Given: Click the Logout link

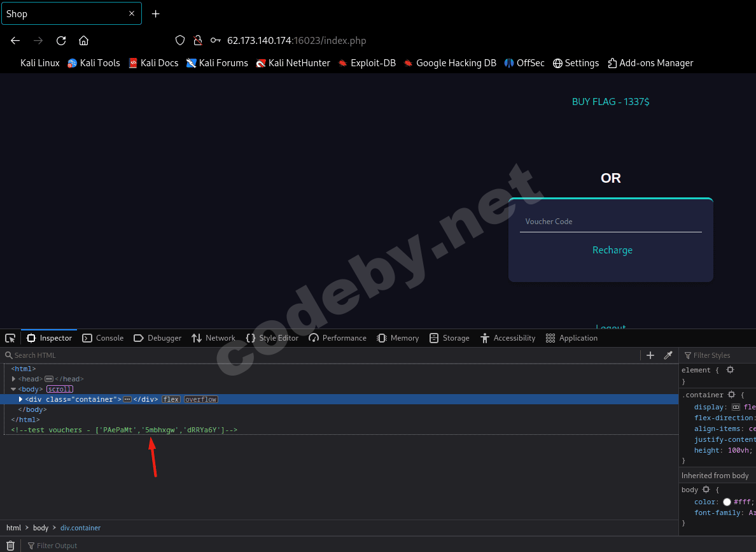Looking at the screenshot, I should [610, 327].
